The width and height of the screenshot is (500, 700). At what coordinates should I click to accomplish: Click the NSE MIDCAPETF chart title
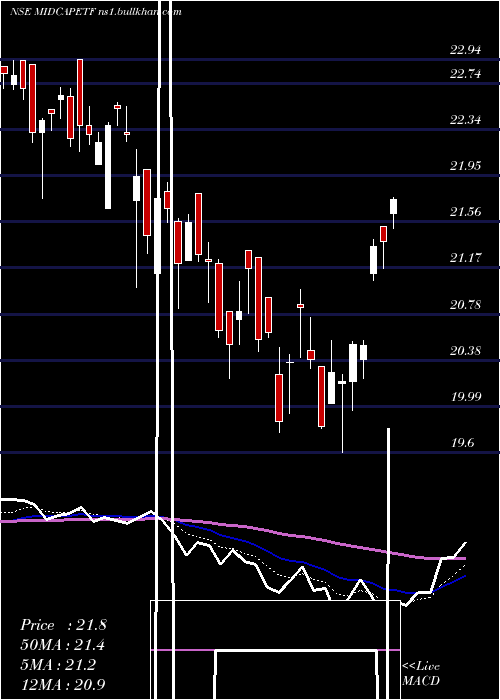pos(95,12)
